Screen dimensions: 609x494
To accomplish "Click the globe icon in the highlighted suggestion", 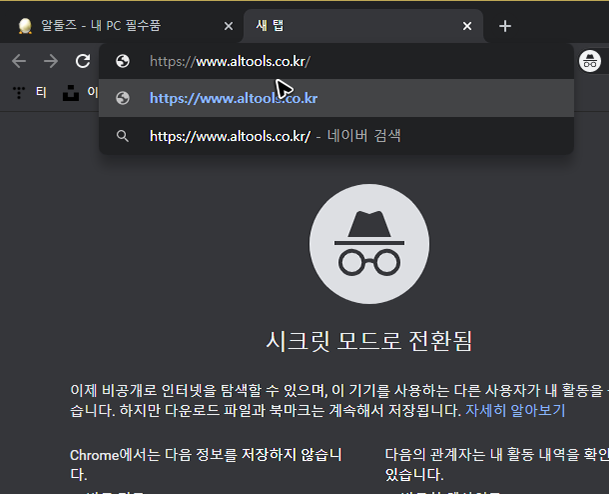I will 123,98.
